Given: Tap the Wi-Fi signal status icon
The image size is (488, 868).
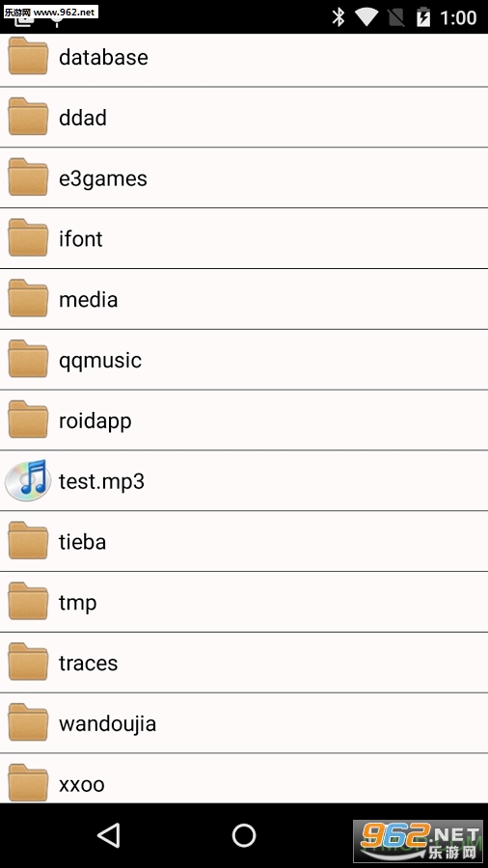Looking at the screenshot, I should pos(366,17).
